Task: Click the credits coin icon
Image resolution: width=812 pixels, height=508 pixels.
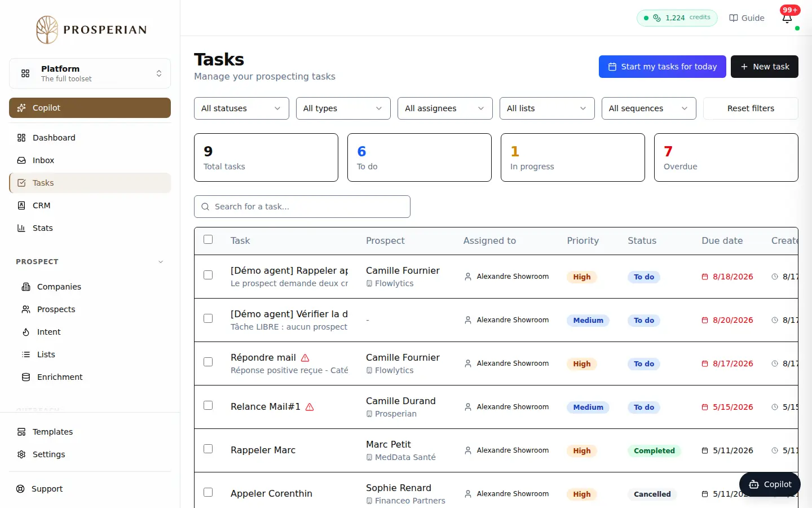Action: [657, 18]
